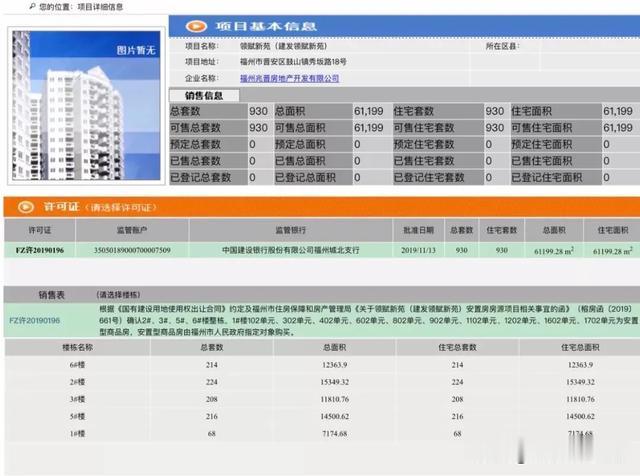Screen dimensions: 640x476
Task: Click the approval date 2019/11/13
Action: 418,250
